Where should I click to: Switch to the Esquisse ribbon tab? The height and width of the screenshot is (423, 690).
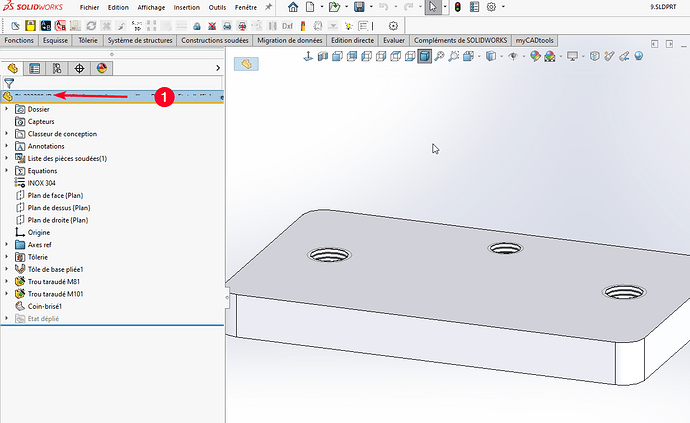55,40
